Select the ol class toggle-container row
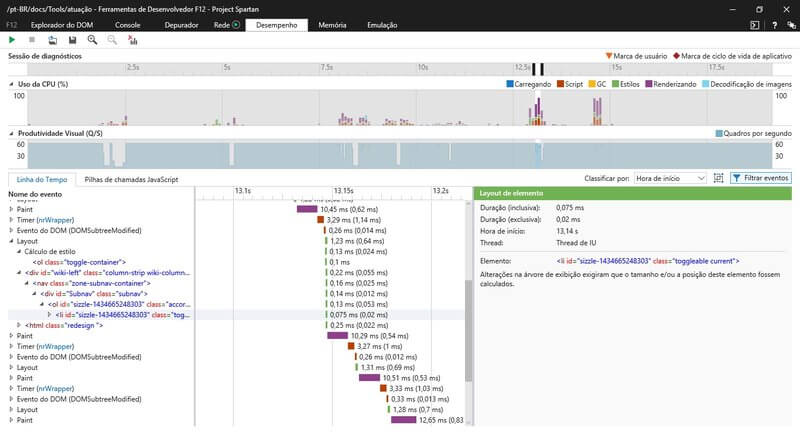Image resolution: width=800 pixels, height=432 pixels. [79, 262]
